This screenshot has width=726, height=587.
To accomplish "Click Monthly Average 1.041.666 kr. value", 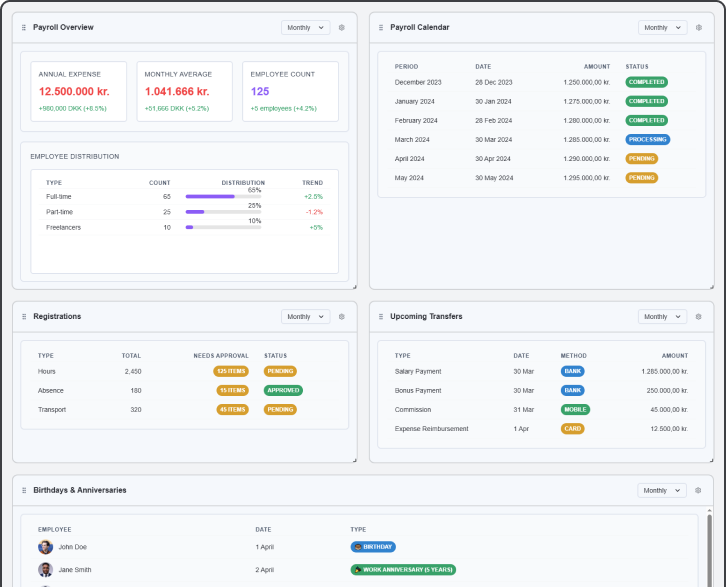I will (177, 92).
